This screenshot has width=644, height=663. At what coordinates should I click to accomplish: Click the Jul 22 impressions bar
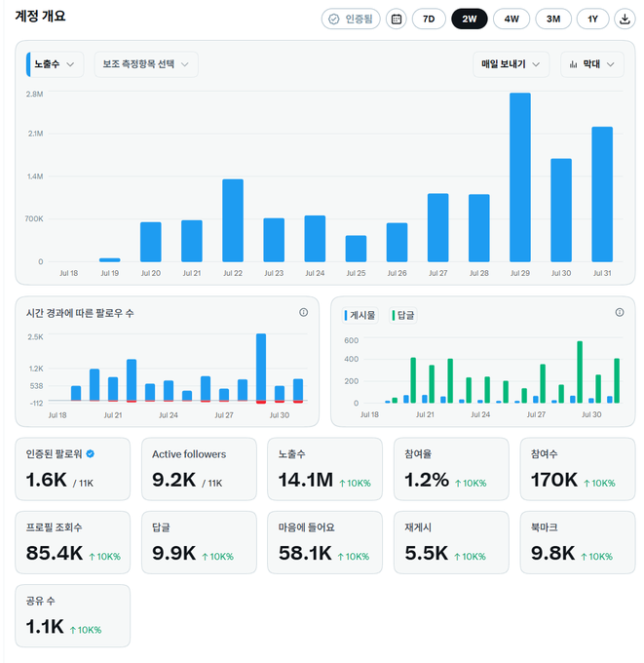click(x=233, y=220)
